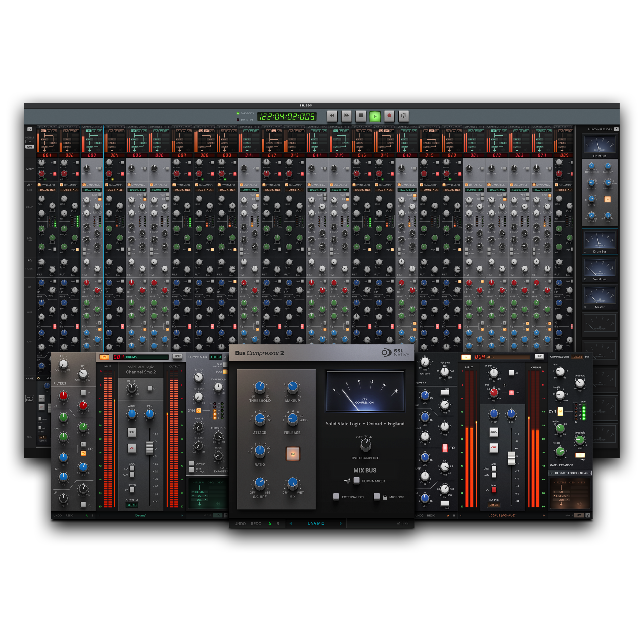Click the 360° button on the Vox channel strip
644x644 pixels.
(539, 356)
